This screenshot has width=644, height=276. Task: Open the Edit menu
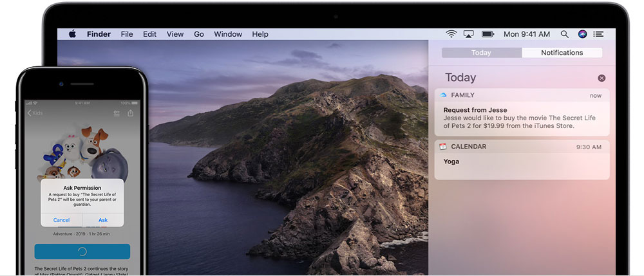[x=149, y=34]
